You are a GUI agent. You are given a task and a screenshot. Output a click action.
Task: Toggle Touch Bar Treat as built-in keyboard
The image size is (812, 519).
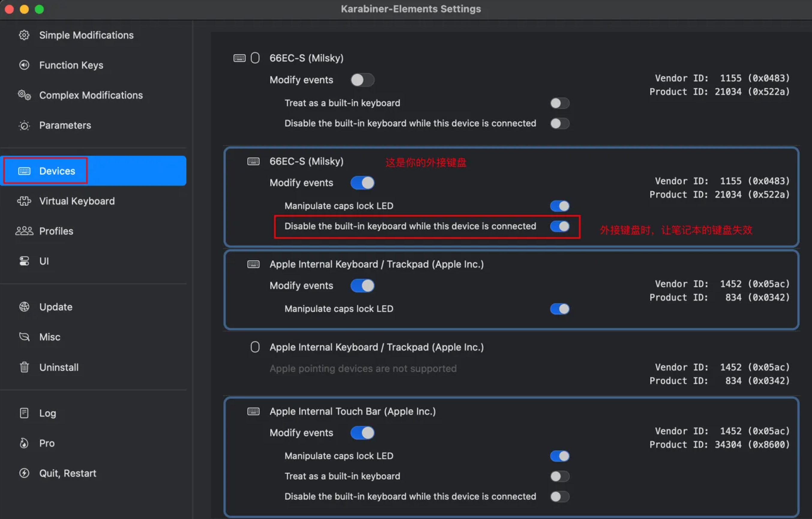point(559,476)
